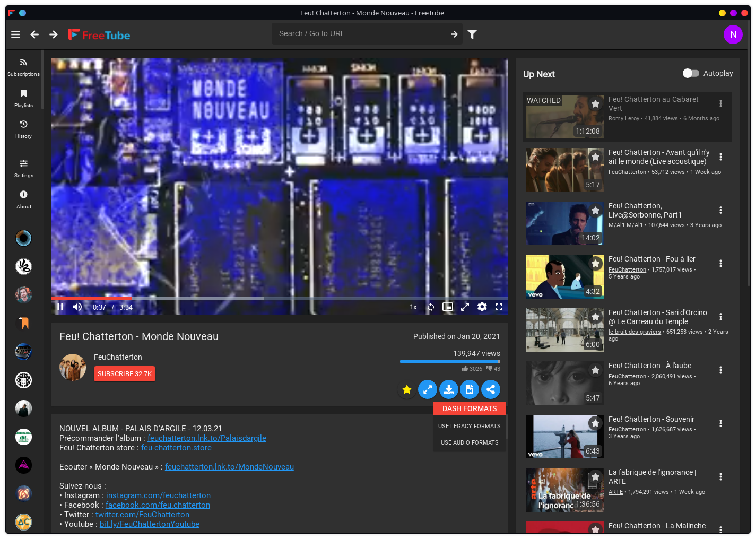Pause the playing video

pyautogui.click(x=60, y=307)
